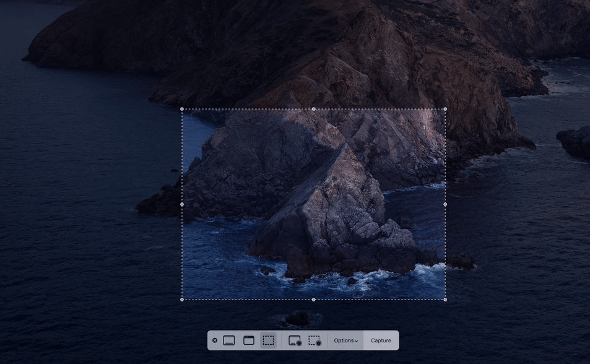Click the top-center selection handle

point(313,108)
